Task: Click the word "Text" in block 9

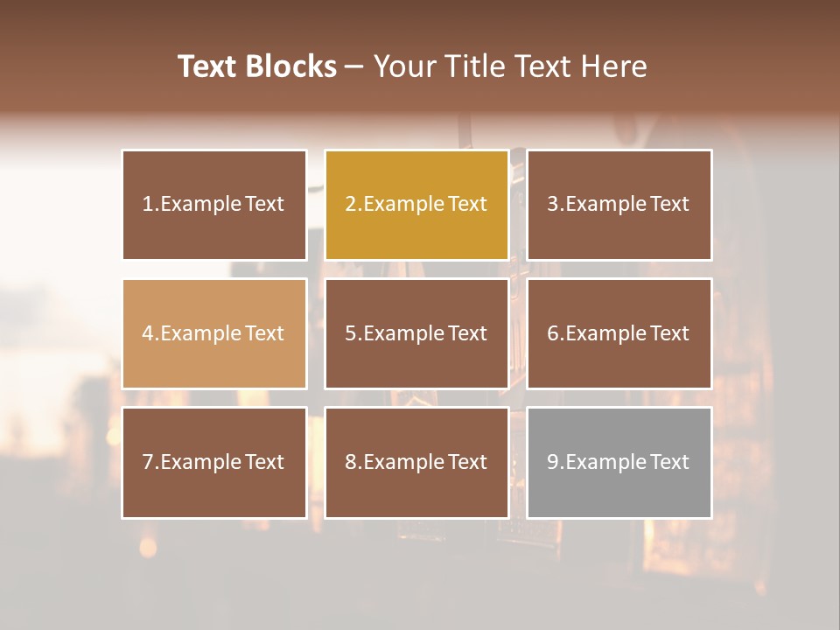Action: (669, 462)
